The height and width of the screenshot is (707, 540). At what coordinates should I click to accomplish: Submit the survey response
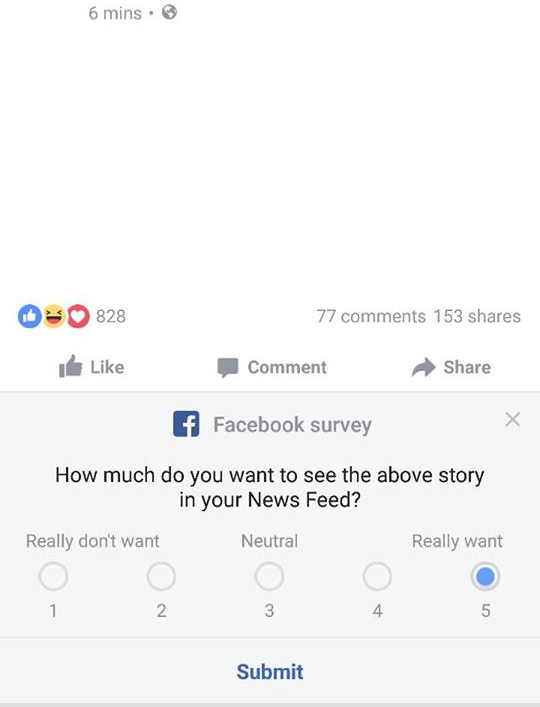270,672
